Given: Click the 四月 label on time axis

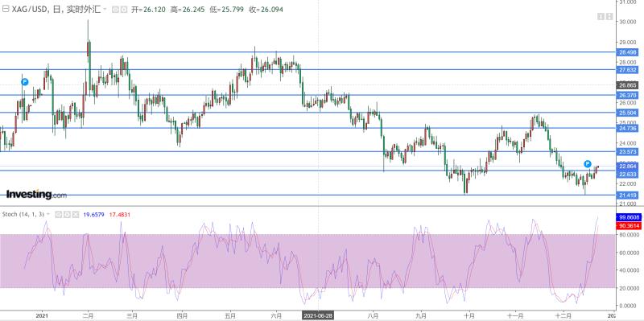Looking at the screenshot, I should point(181,315).
